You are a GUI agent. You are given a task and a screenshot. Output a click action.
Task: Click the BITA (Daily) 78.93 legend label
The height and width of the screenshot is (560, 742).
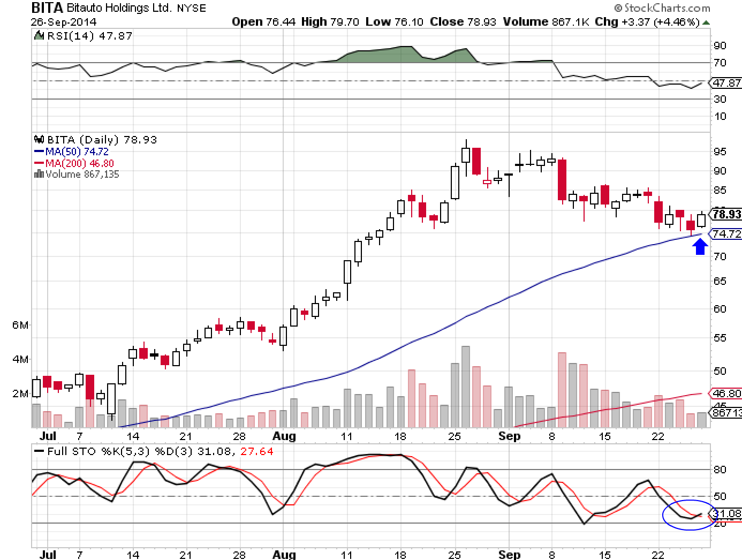click(101, 140)
